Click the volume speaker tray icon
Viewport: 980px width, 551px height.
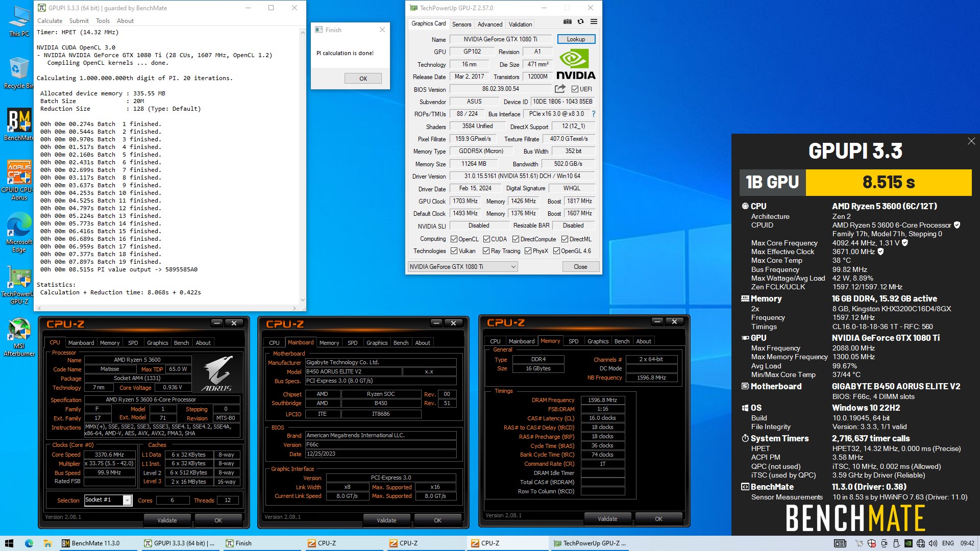(x=933, y=543)
